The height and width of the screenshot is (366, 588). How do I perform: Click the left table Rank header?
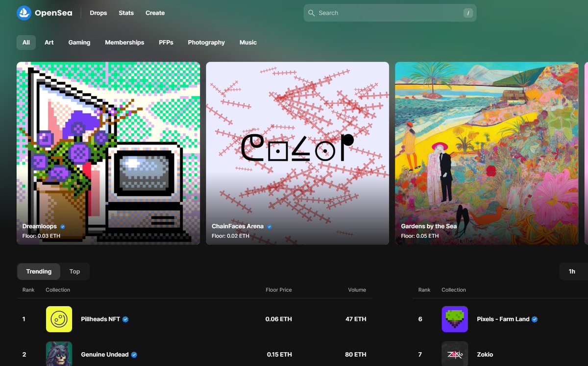28,290
